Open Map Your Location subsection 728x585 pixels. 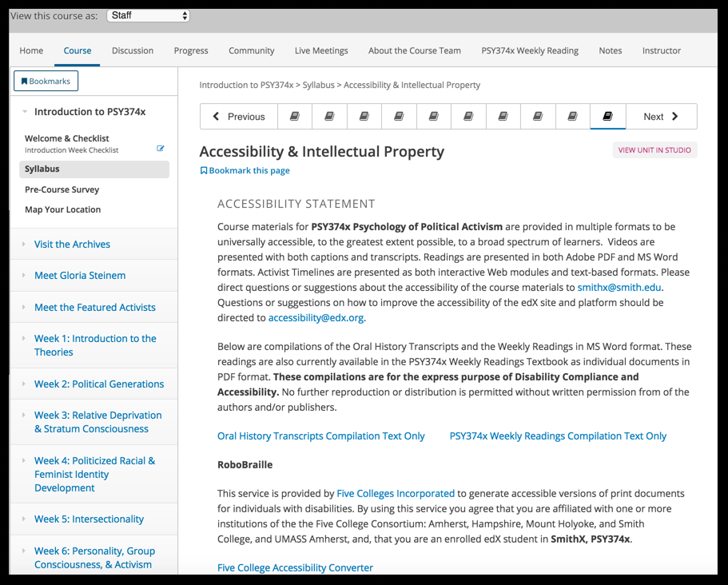(62, 209)
